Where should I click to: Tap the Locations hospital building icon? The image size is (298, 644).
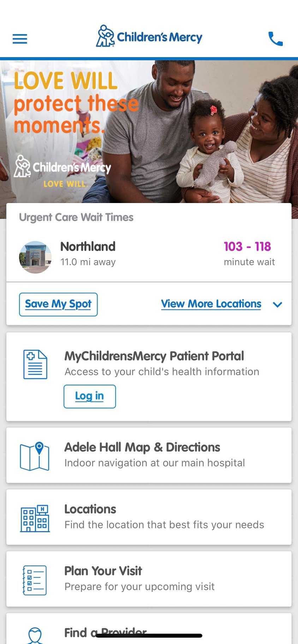(35, 518)
